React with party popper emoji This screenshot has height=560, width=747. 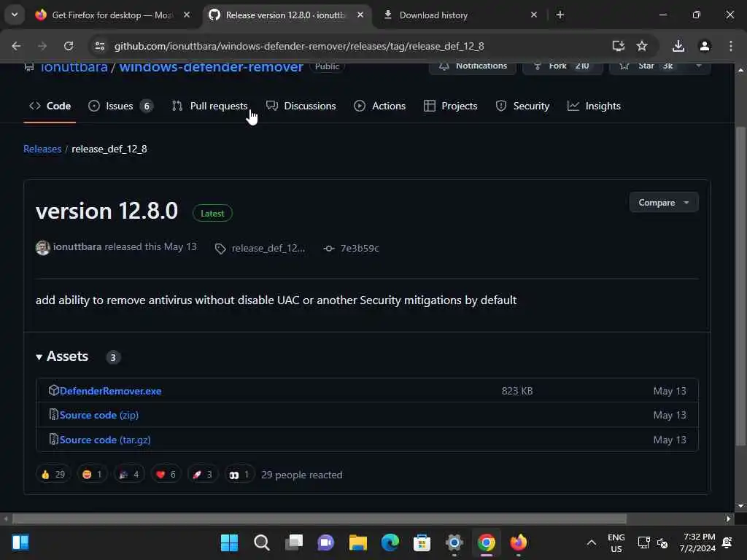click(129, 474)
